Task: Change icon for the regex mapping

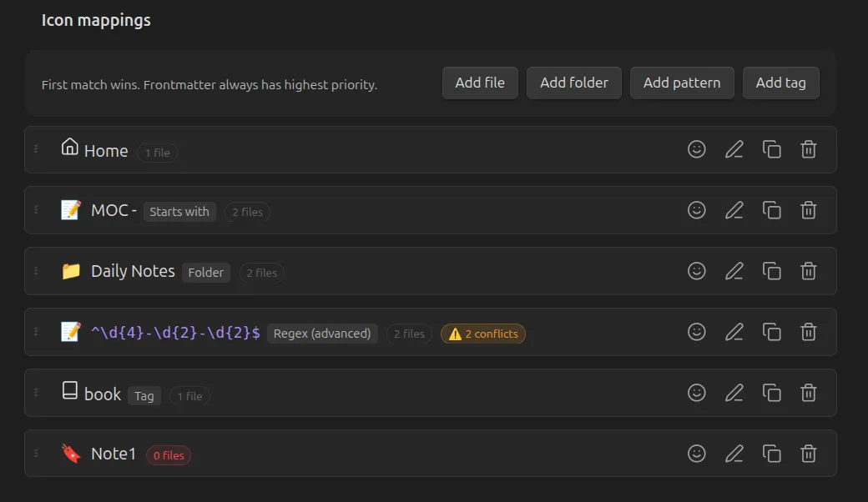Action: 696,332
